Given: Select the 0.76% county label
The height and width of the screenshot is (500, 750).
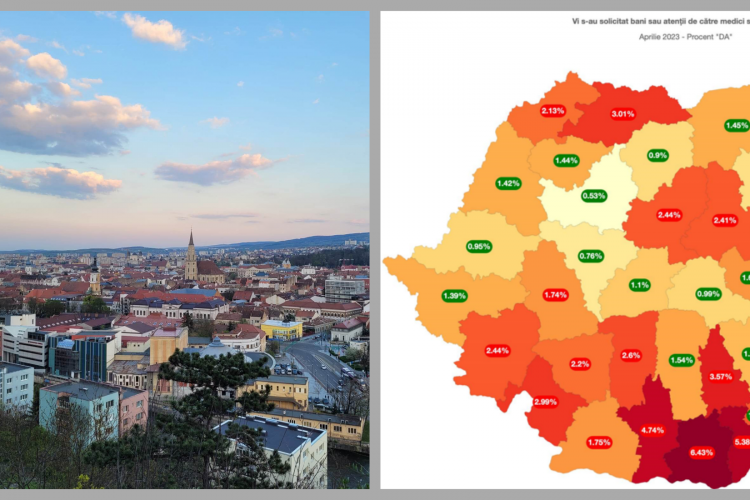Looking at the screenshot, I should (591, 256).
